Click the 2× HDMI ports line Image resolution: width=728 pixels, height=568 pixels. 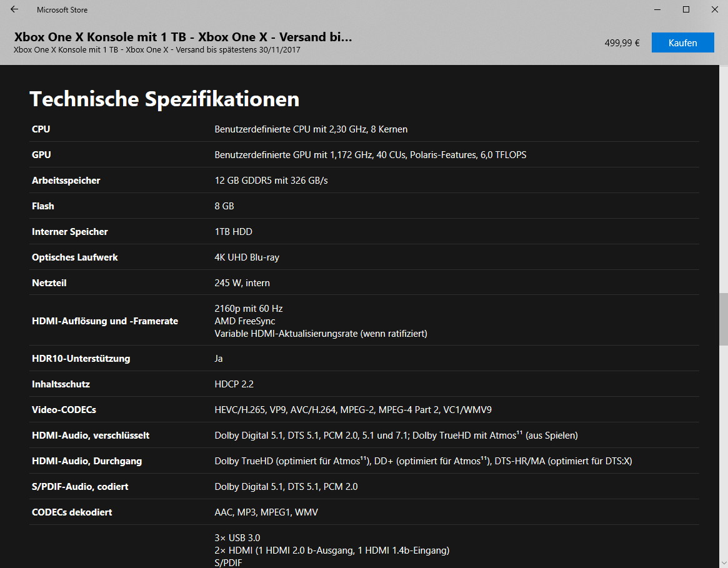click(332, 551)
